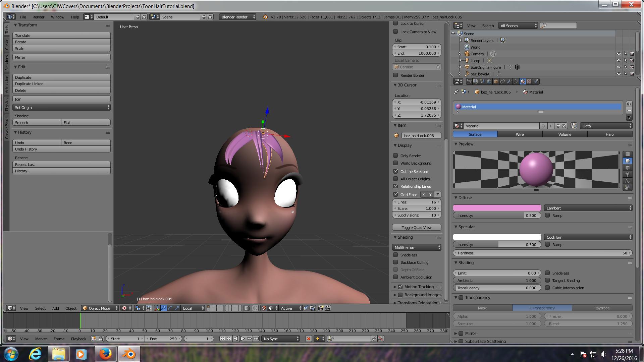This screenshot has width=644, height=362.
Task: Open the Texture properties checker icon
Action: click(x=529, y=81)
